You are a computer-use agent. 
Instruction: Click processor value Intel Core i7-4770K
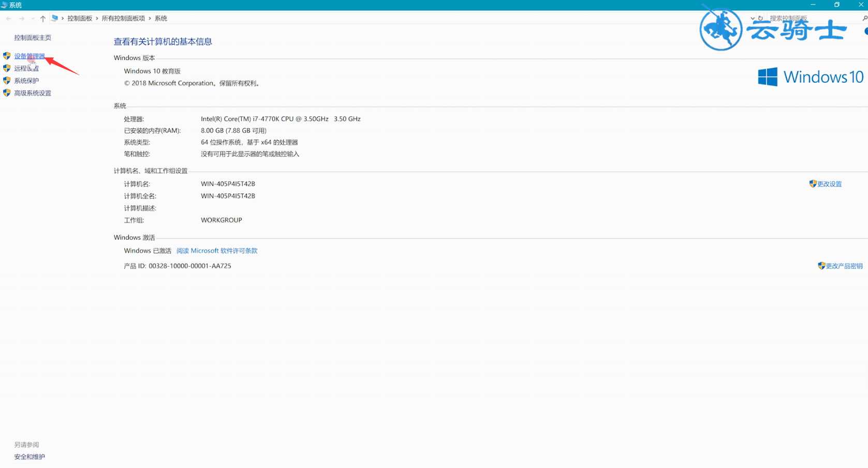pyautogui.click(x=281, y=119)
